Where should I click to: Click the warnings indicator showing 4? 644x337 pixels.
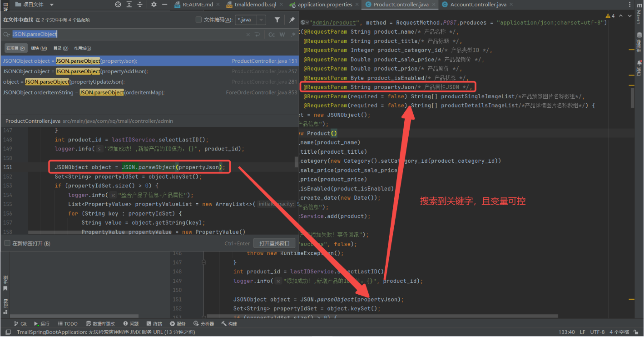pyautogui.click(x=610, y=16)
